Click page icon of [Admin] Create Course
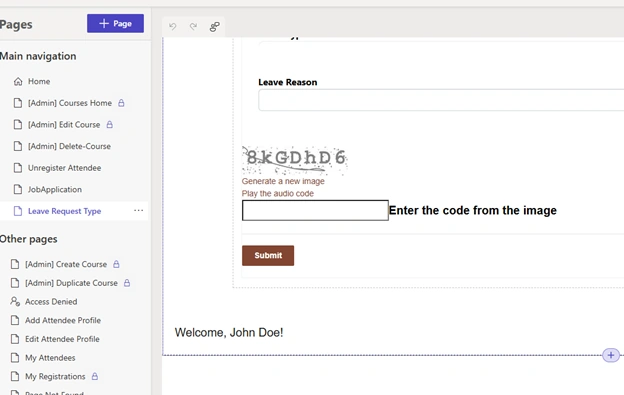Screen dimensions: 624x395 15,264
